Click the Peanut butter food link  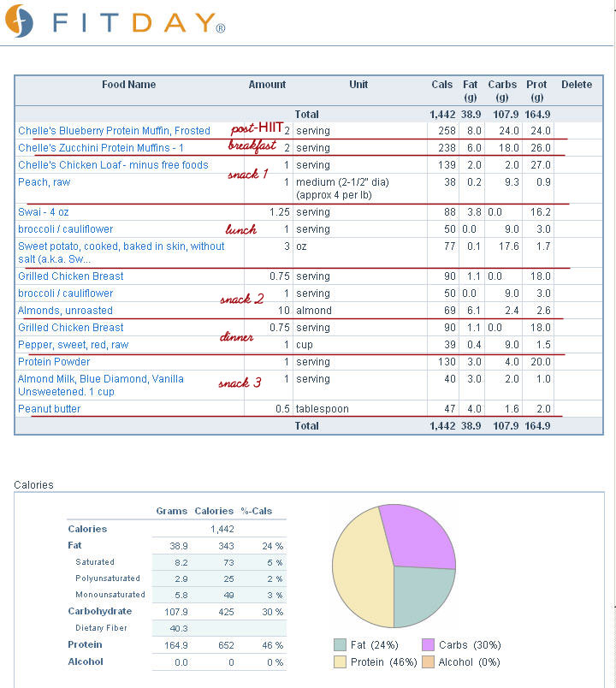point(49,408)
